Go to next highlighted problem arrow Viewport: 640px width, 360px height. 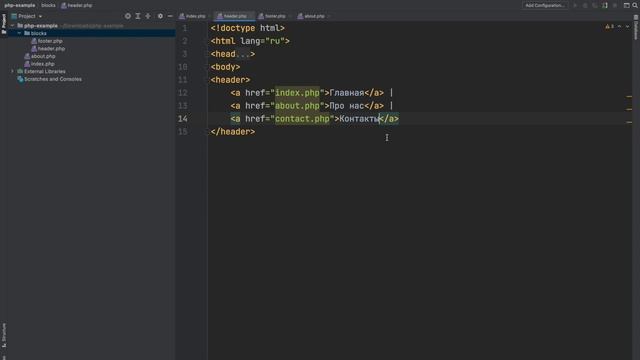[628, 26]
